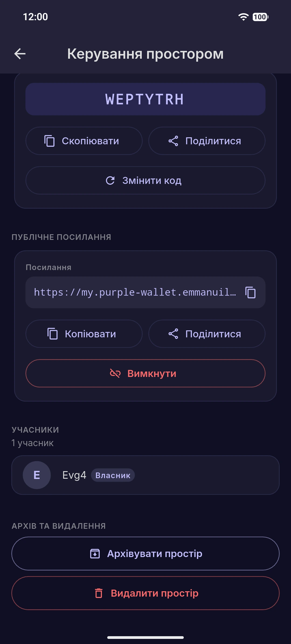Tap the refresh icon on Змінити код
Image resolution: width=291 pixels, height=644 pixels.
coord(110,180)
